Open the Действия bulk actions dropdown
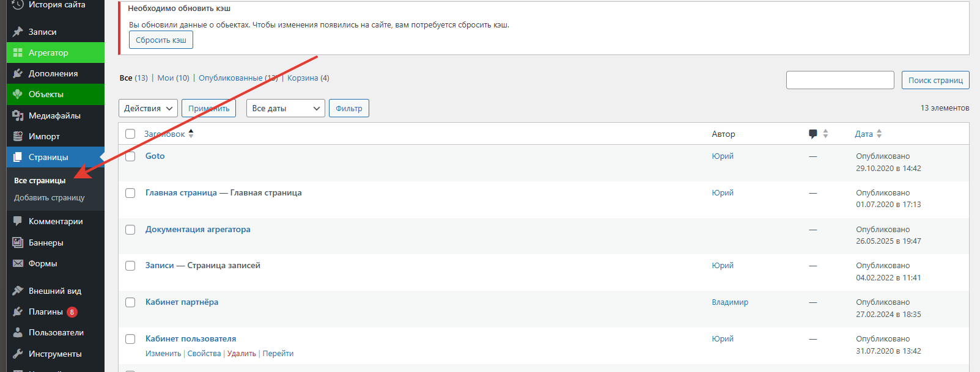The image size is (980, 372). click(148, 108)
